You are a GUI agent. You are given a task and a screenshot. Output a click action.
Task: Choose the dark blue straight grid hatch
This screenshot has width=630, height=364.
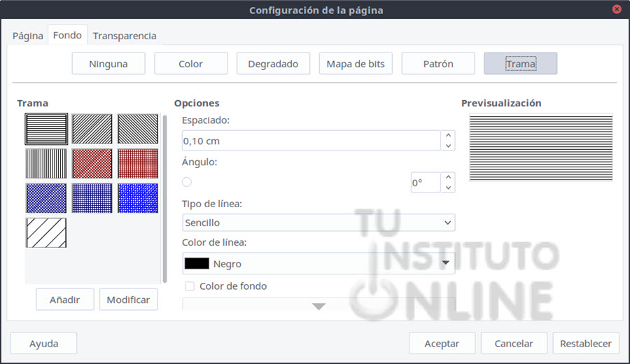point(92,198)
